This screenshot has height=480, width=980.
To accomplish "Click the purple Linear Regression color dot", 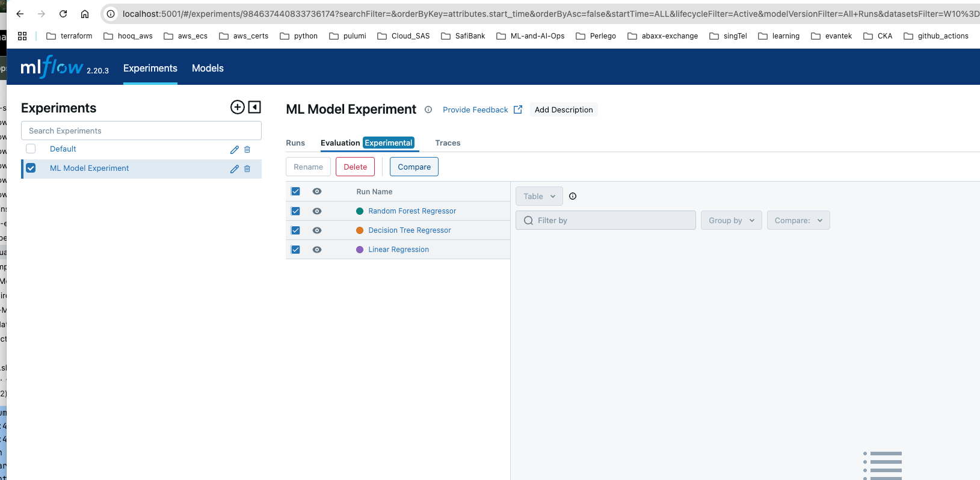I will tap(360, 250).
